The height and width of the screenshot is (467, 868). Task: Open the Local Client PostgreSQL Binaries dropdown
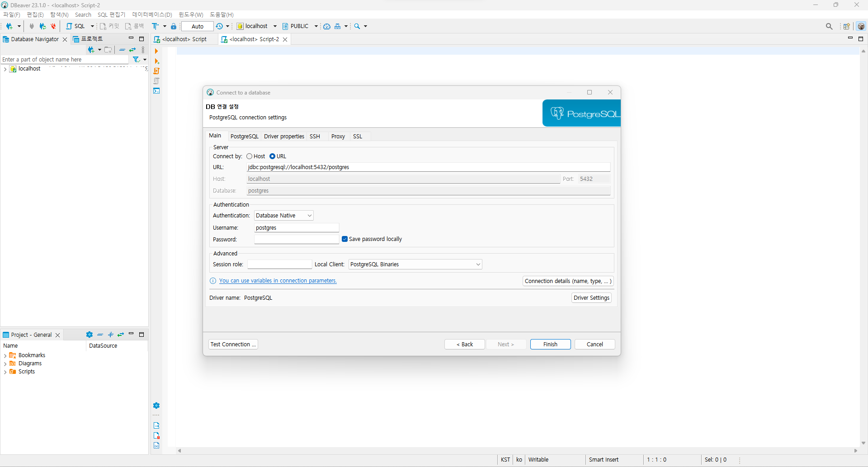[x=415, y=264]
